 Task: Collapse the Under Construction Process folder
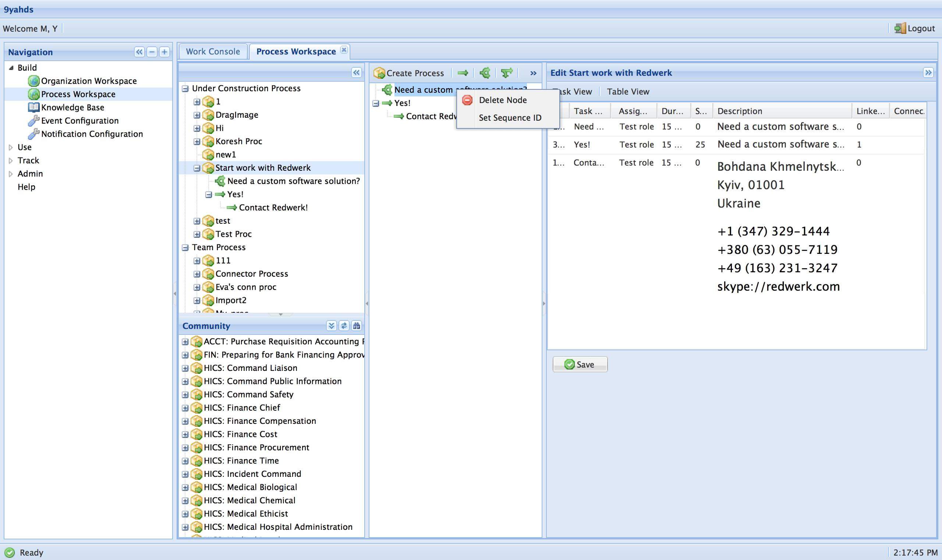(185, 89)
